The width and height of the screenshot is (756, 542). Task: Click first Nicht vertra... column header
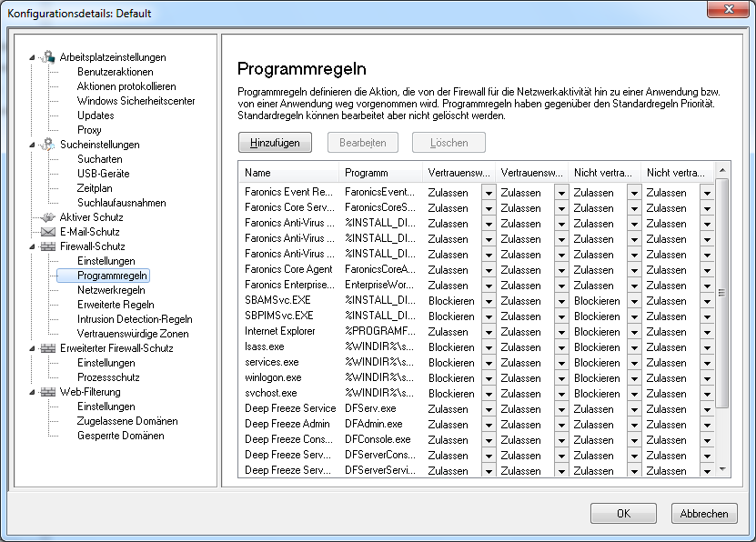pyautogui.click(x=604, y=173)
